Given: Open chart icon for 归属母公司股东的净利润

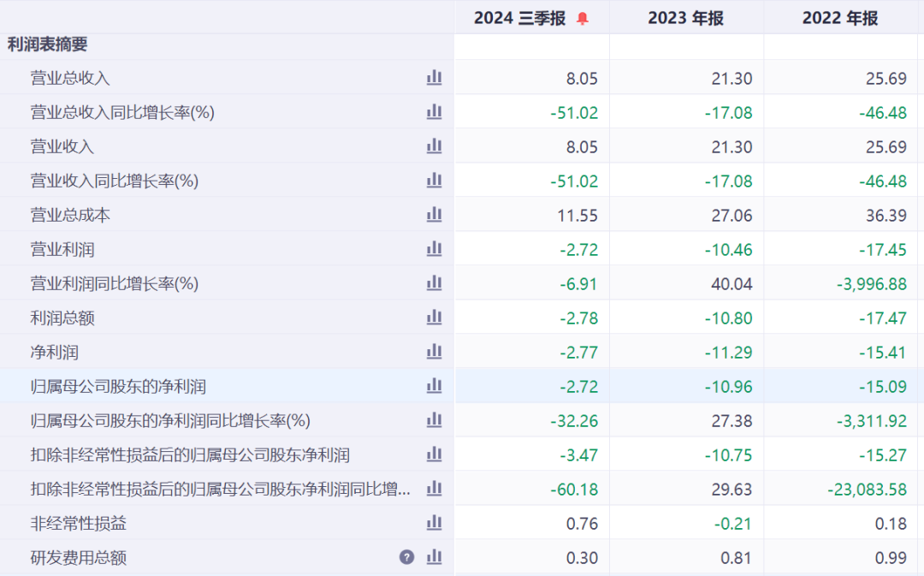Looking at the screenshot, I should (434, 386).
